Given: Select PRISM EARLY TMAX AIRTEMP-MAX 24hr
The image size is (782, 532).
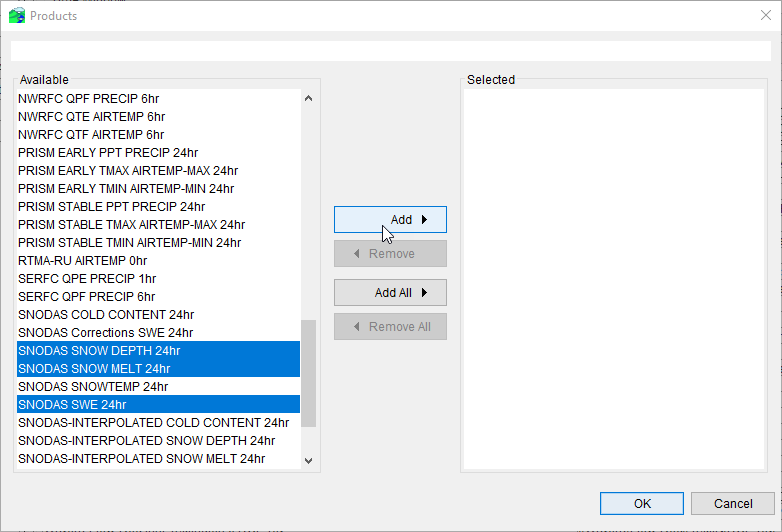Looking at the screenshot, I should tap(159, 171).
